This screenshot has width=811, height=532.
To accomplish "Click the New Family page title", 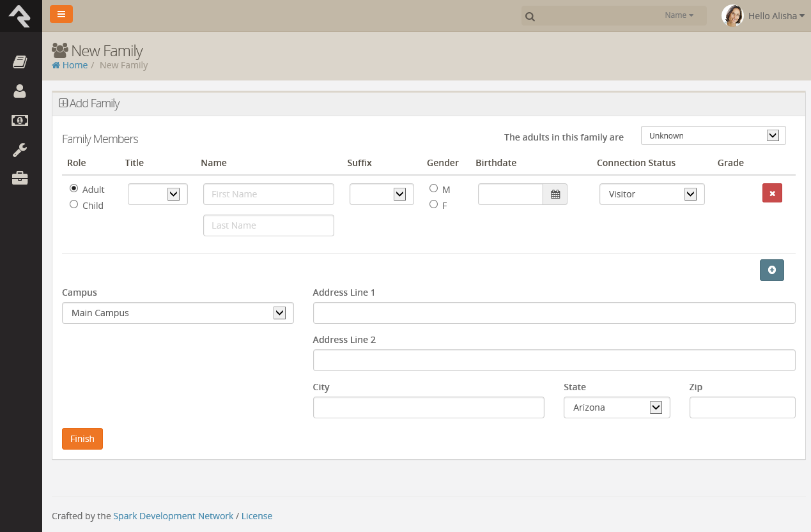I will [107, 50].
